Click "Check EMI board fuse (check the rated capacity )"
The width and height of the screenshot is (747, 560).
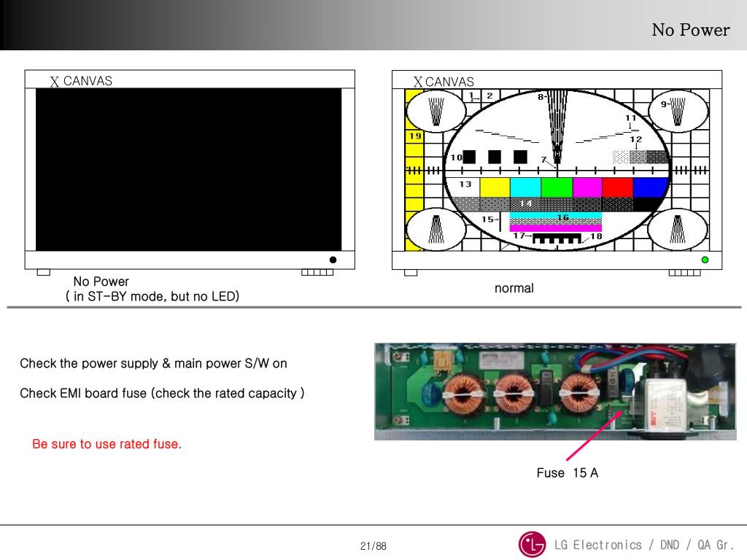click(x=162, y=393)
